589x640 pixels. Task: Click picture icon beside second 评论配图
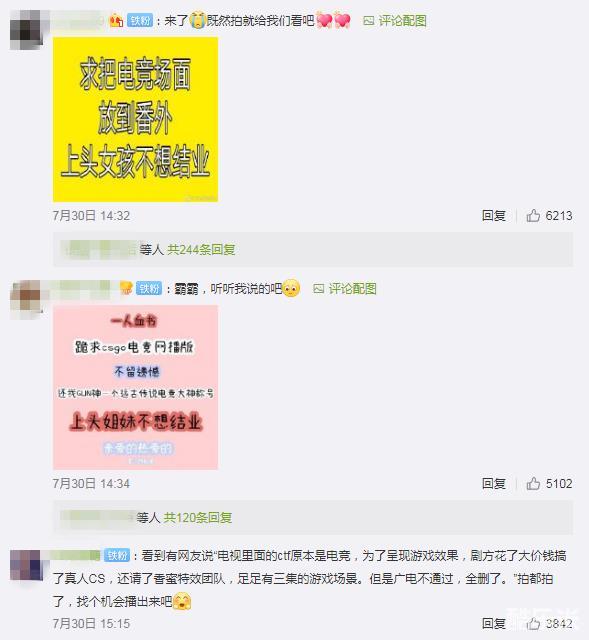318,289
